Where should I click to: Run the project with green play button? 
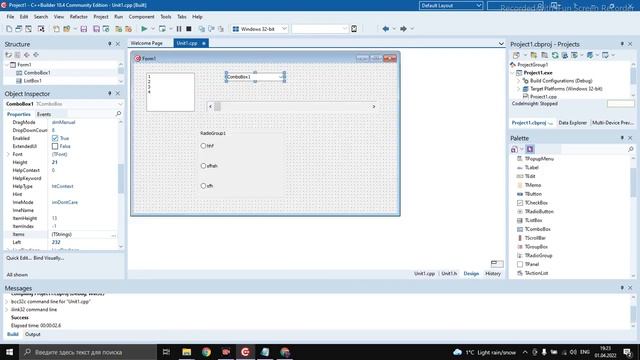[x=144, y=29]
